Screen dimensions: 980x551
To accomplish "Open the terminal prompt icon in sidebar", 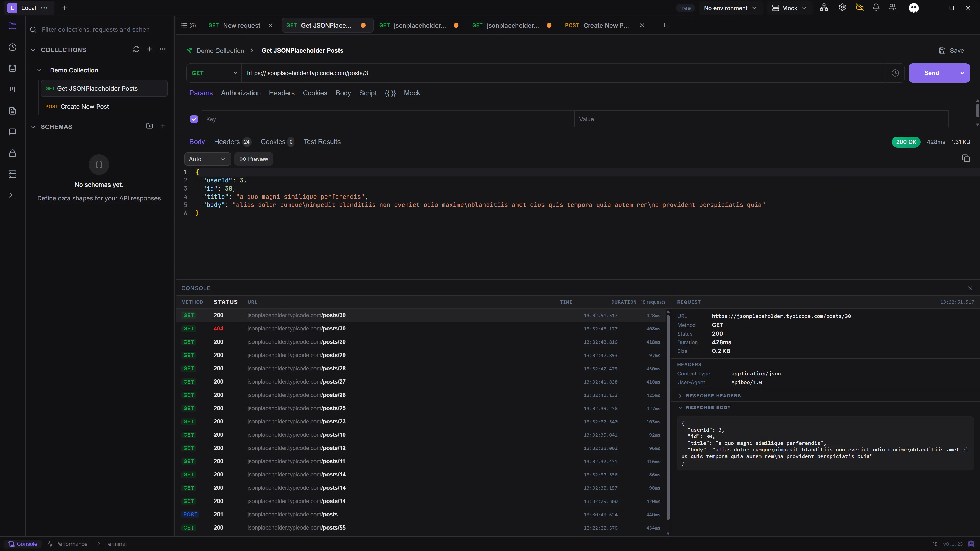I will pos(13,195).
